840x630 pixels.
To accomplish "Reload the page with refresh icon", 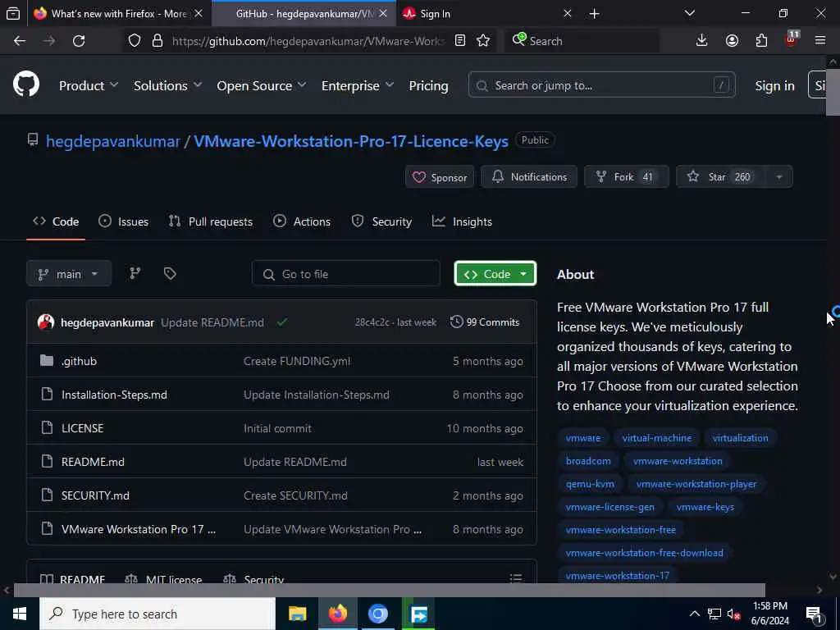I will pyautogui.click(x=79, y=41).
